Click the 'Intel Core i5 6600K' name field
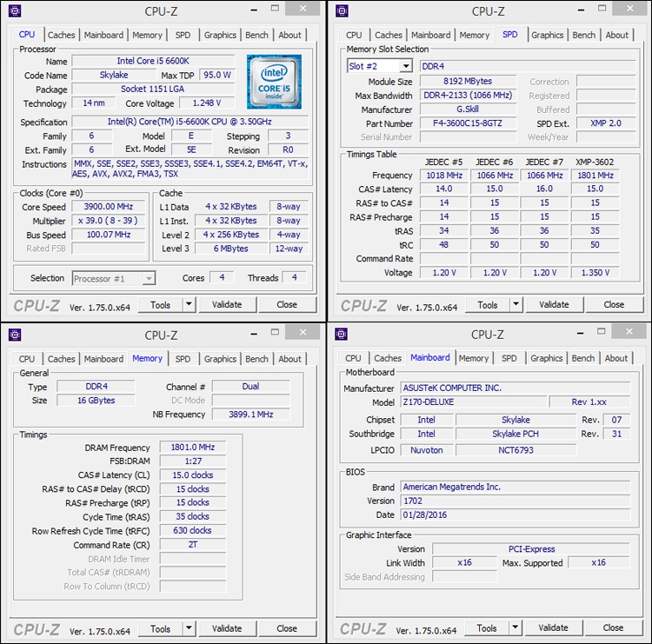This screenshot has height=644, width=652. coord(153,61)
